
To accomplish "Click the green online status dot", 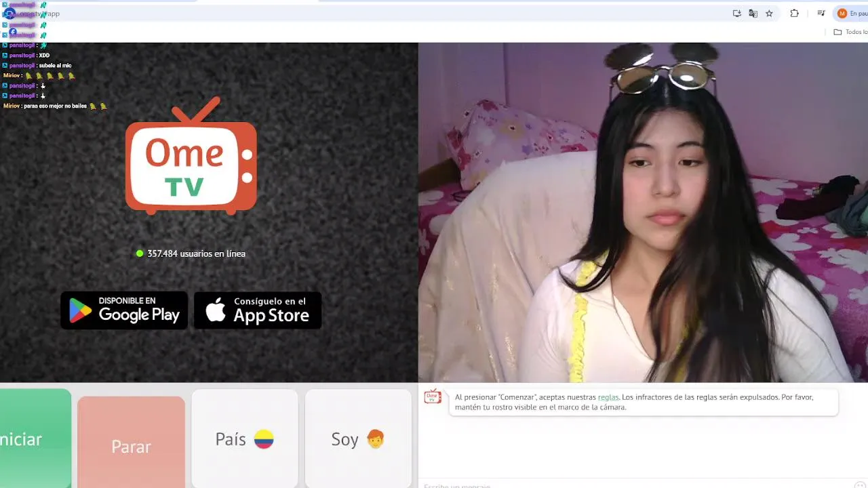I will [x=140, y=253].
